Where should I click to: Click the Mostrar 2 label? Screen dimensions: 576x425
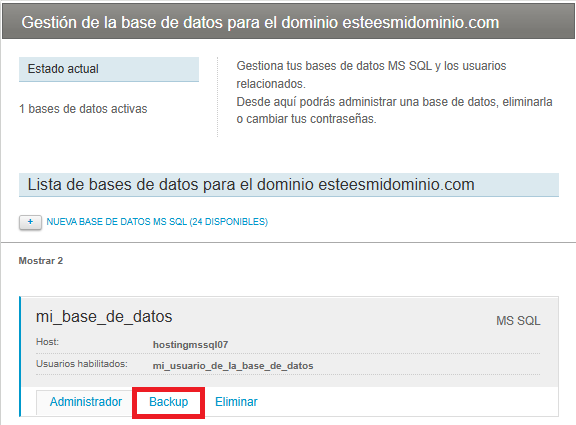[41, 261]
